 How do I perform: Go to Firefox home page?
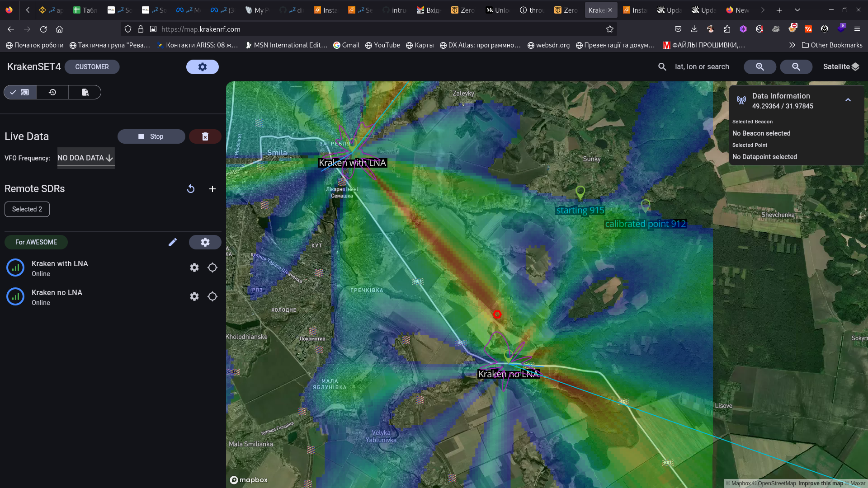59,29
